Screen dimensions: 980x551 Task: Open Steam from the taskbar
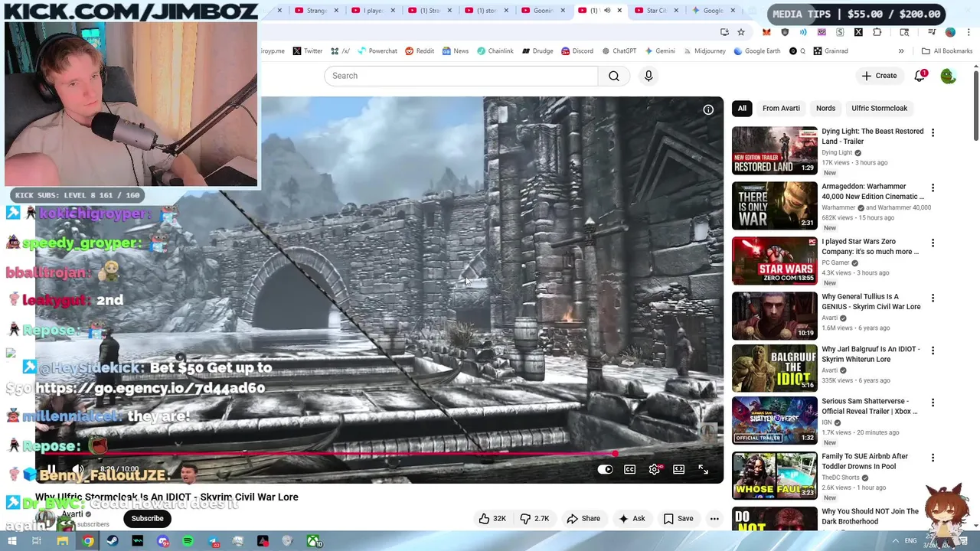click(113, 541)
